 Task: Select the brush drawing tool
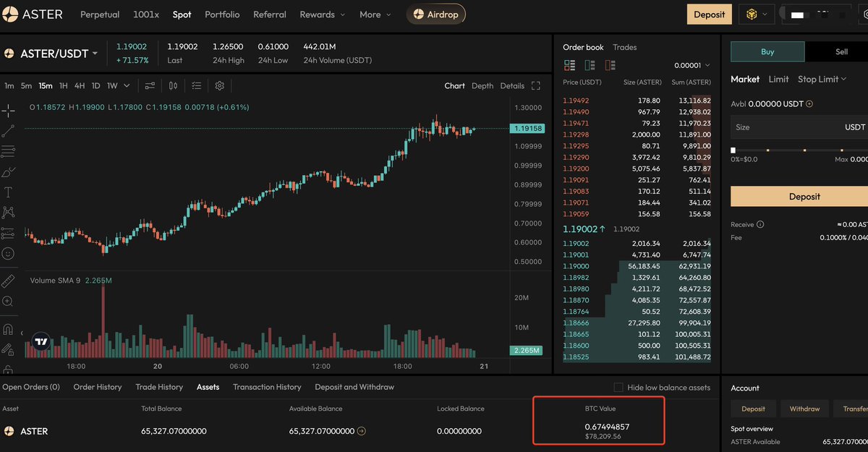(x=9, y=172)
